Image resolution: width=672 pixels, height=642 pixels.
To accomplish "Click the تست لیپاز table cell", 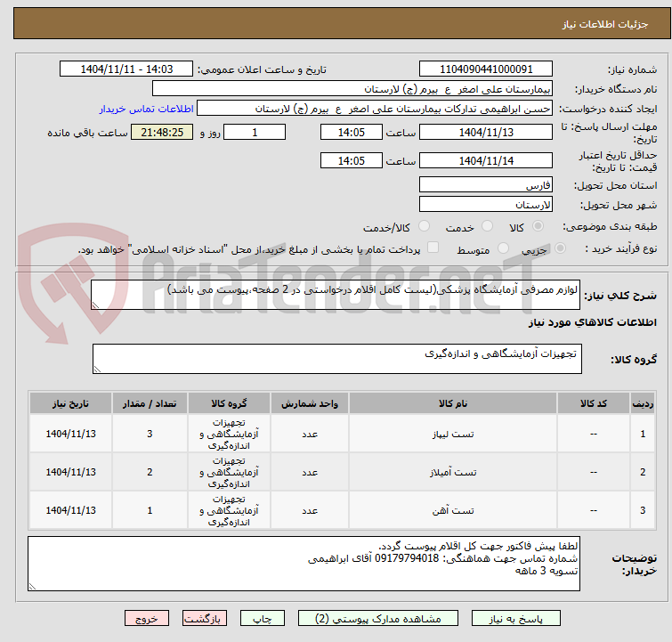I will pos(453,434).
